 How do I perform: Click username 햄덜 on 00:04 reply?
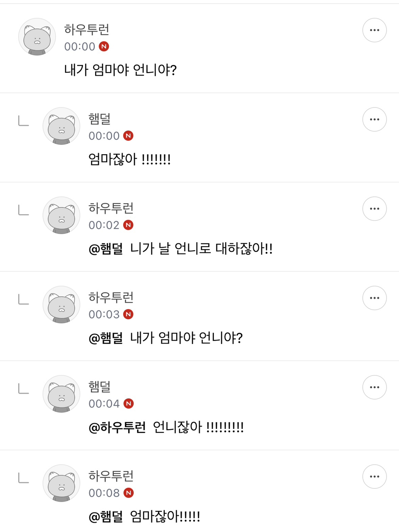99,387
